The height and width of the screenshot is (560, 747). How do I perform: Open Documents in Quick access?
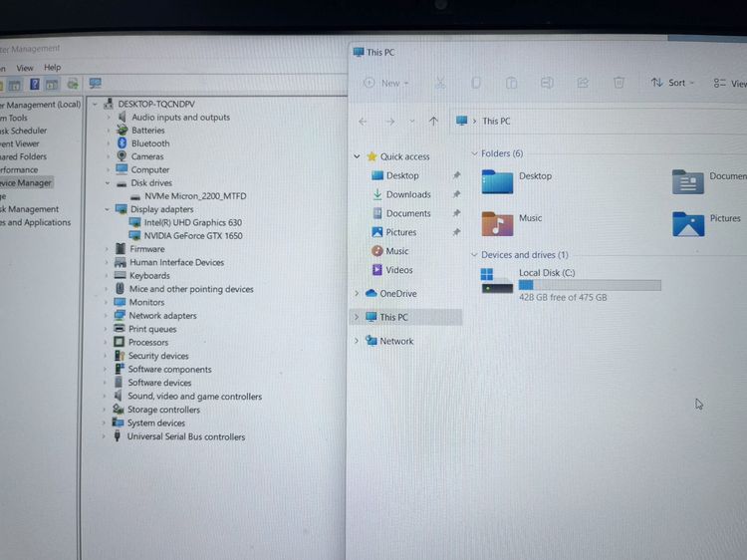point(408,213)
